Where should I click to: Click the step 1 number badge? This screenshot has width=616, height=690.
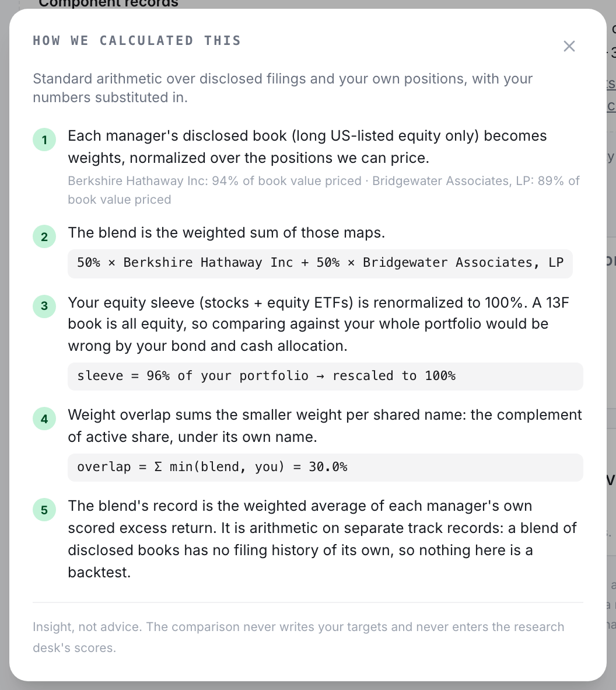(44, 140)
